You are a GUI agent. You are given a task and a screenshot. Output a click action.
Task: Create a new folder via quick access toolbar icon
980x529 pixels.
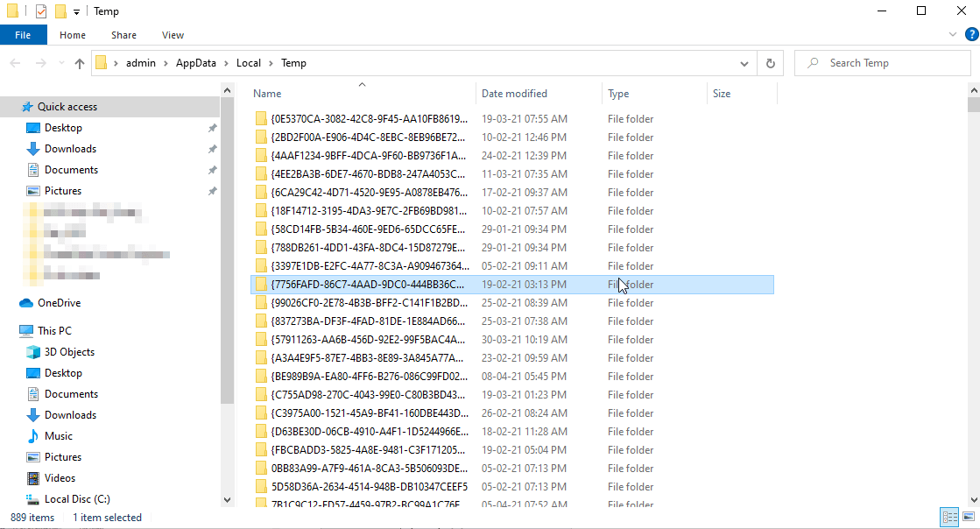(61, 11)
